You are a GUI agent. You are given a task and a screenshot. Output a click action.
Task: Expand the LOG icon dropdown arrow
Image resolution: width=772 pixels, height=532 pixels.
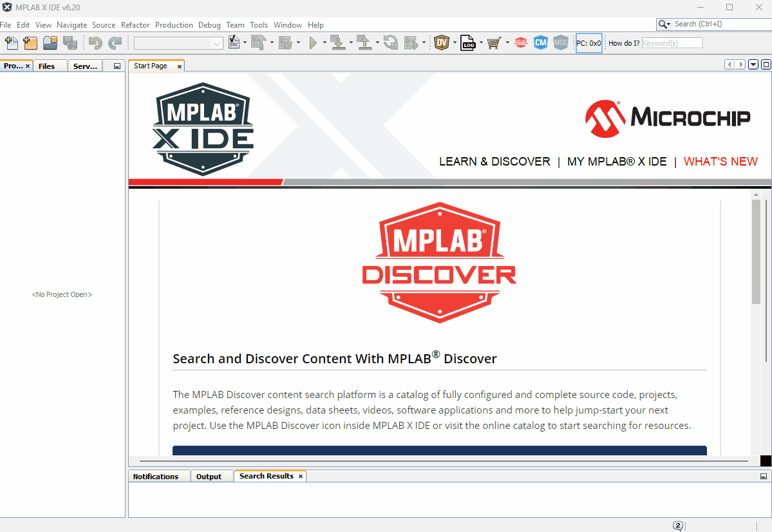tap(481, 43)
